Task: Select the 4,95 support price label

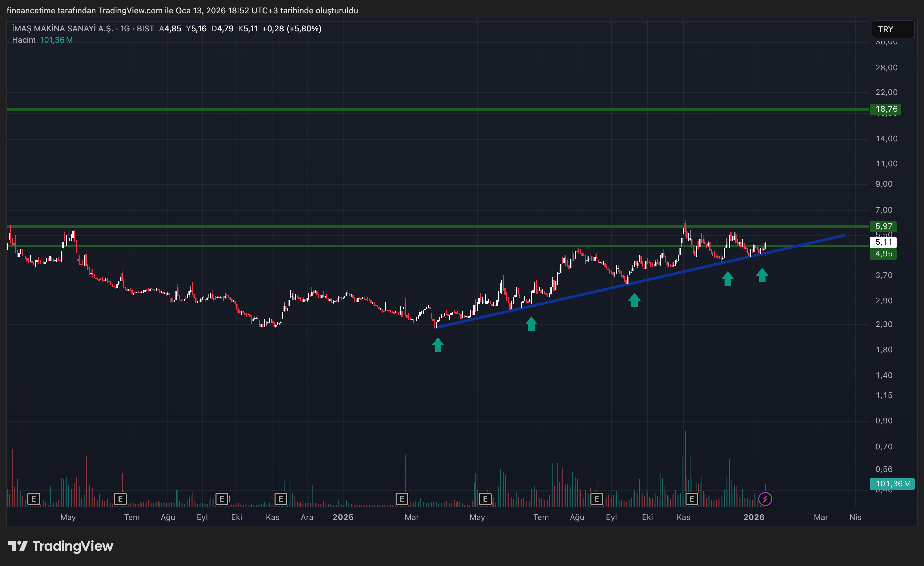Action: pos(883,254)
